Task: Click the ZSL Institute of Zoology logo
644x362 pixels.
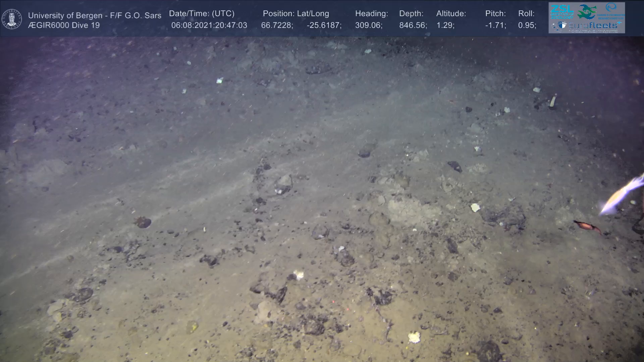Action: [x=562, y=11]
